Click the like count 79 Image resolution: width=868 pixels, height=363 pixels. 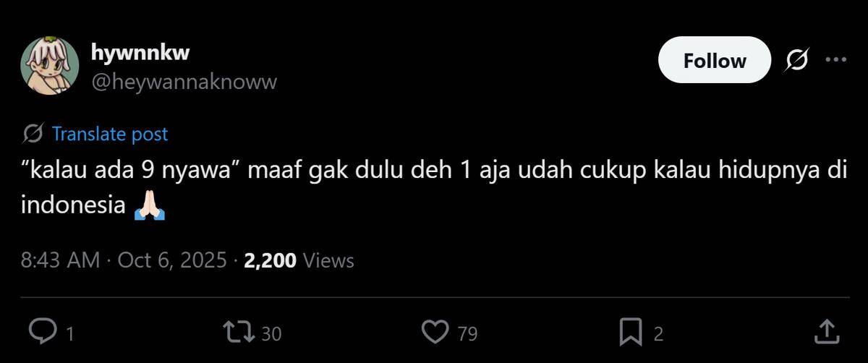(x=468, y=333)
